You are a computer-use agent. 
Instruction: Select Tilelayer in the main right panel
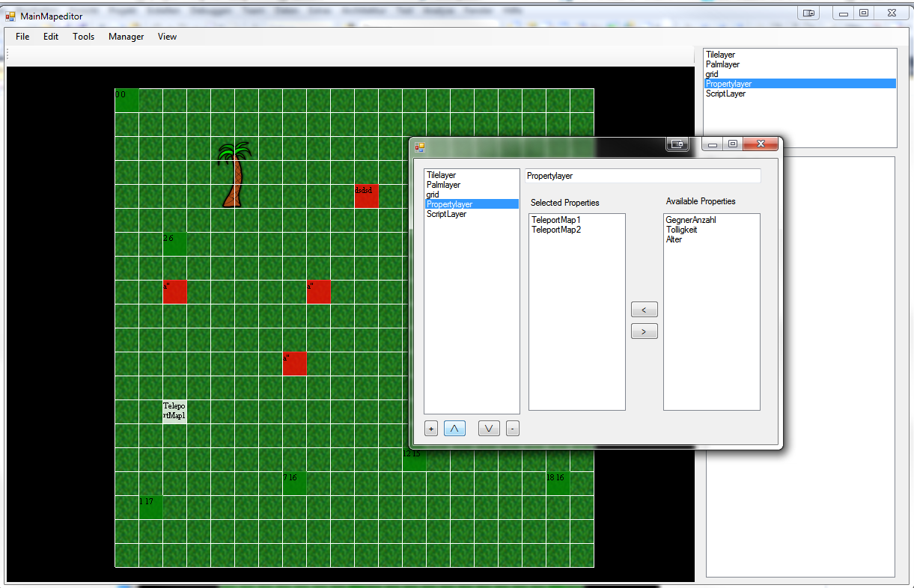tap(720, 55)
